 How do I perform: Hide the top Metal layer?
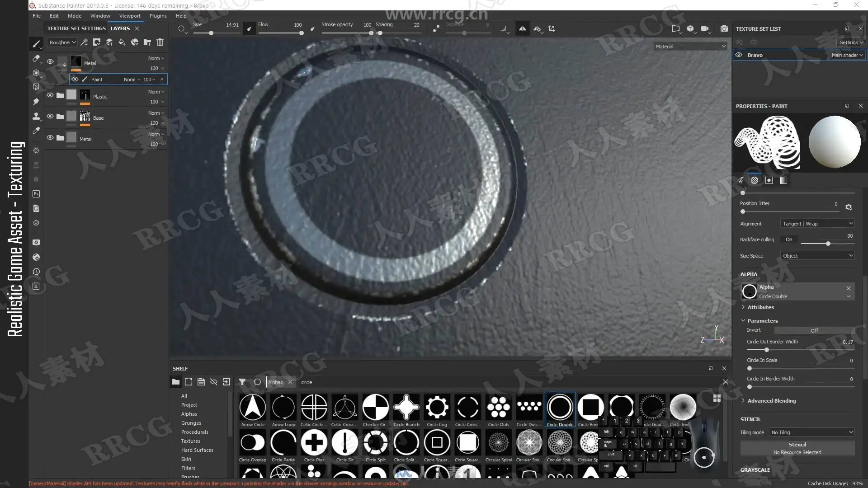[x=50, y=61]
